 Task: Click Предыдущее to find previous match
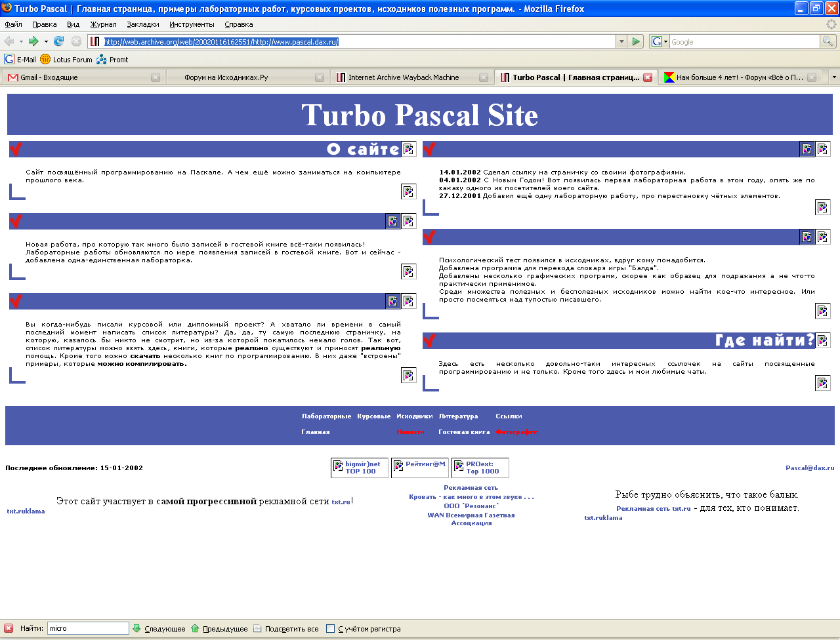[x=219, y=629]
